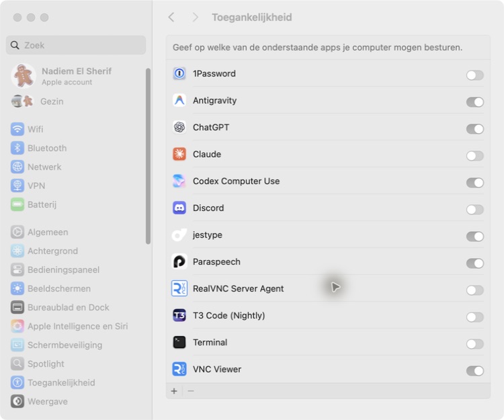Go forward with the right chevron
This screenshot has height=420, width=504.
[195, 17]
